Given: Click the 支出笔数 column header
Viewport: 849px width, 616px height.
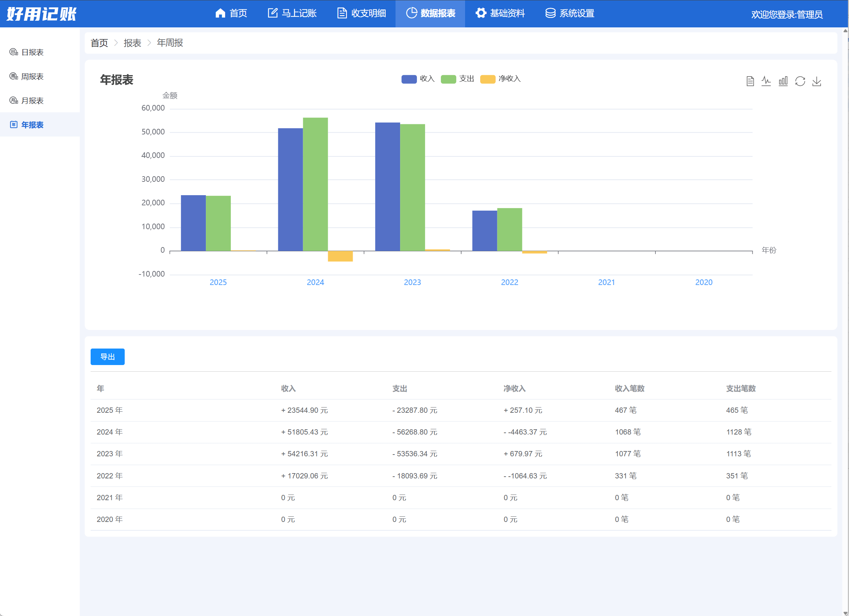Looking at the screenshot, I should (x=741, y=389).
